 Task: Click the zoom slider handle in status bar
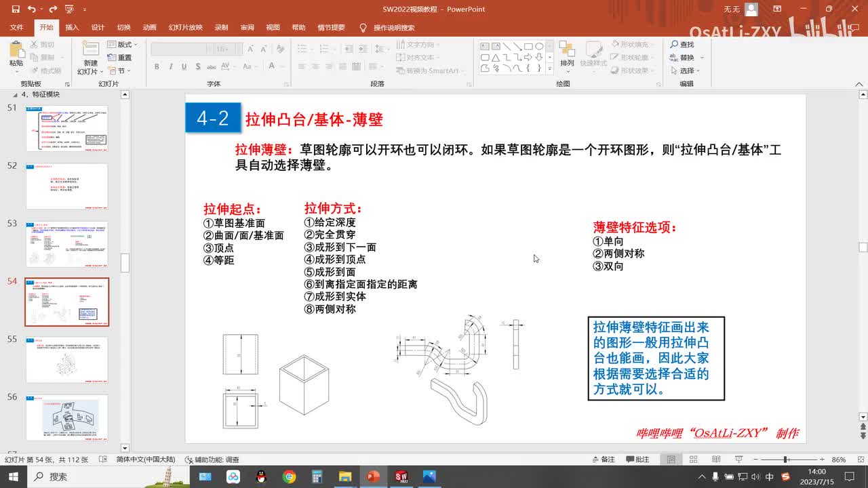785,460
